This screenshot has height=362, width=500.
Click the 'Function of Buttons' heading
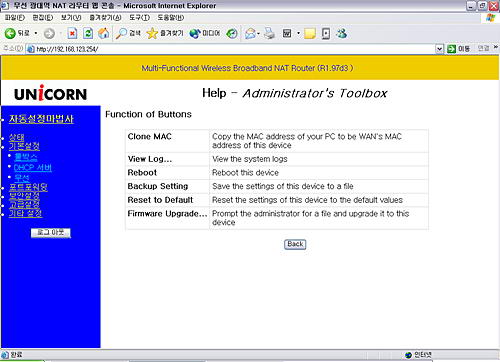pyautogui.click(x=148, y=114)
